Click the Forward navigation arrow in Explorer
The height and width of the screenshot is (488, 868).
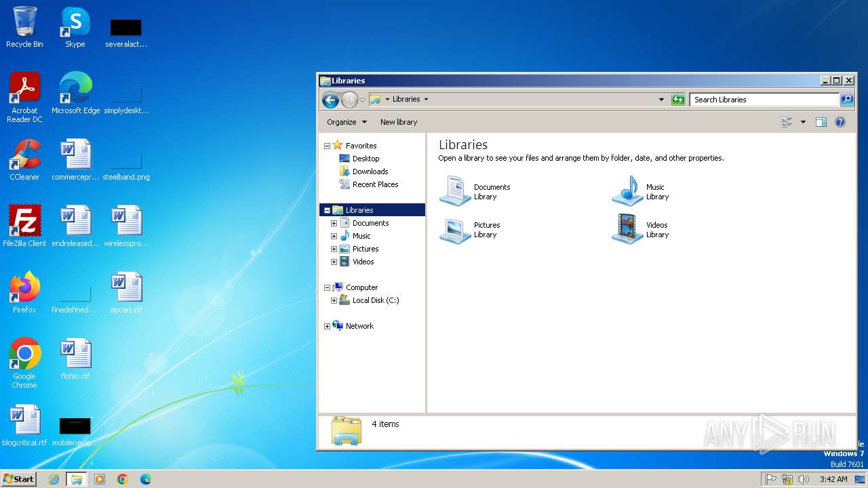[x=349, y=100]
